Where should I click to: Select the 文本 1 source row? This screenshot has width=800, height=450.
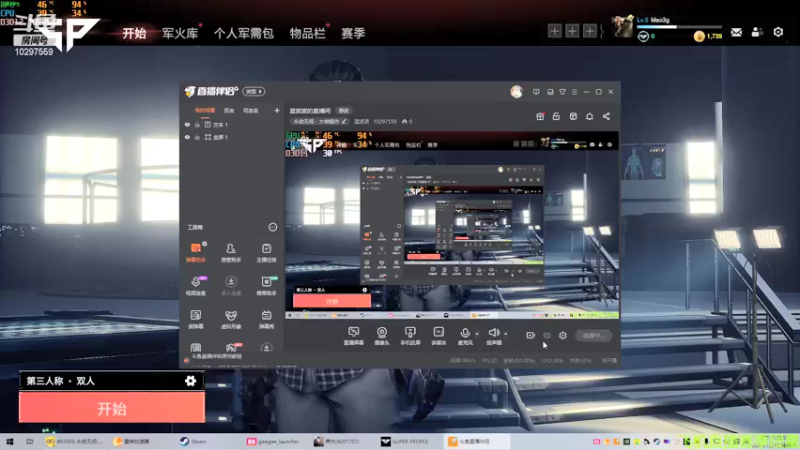(232, 124)
